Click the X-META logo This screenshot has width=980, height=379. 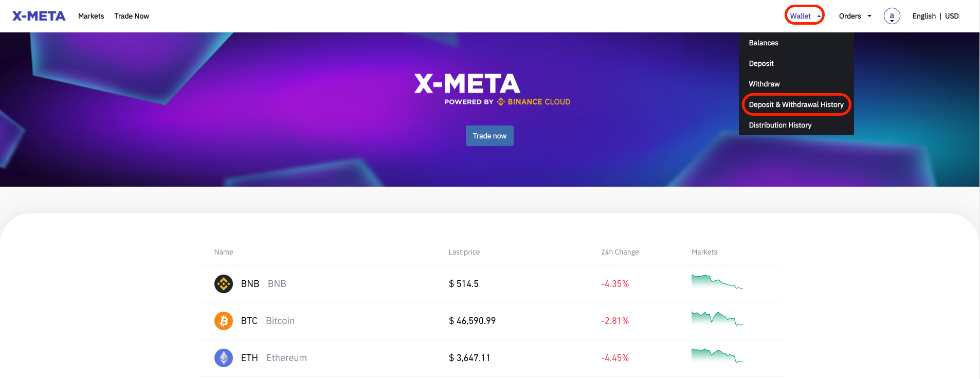(38, 15)
